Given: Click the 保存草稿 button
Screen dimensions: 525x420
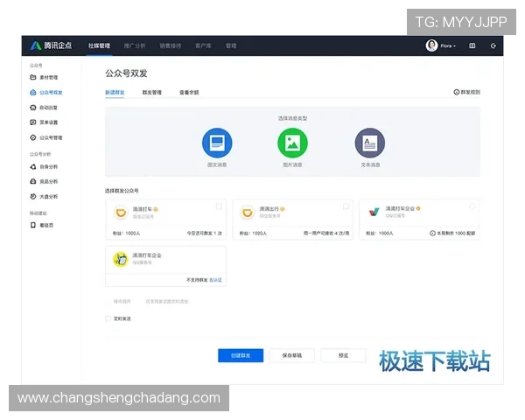Looking at the screenshot, I should (x=292, y=355).
